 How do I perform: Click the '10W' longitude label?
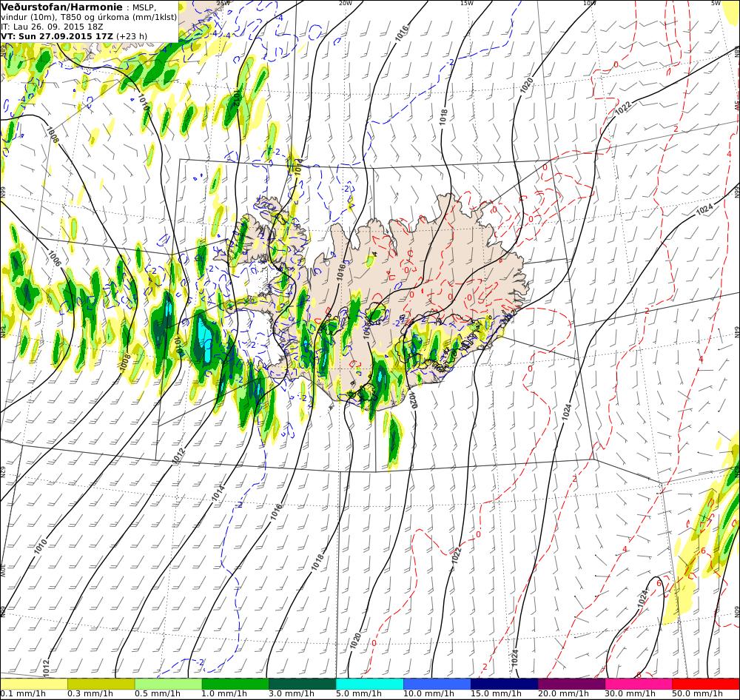point(590,3)
